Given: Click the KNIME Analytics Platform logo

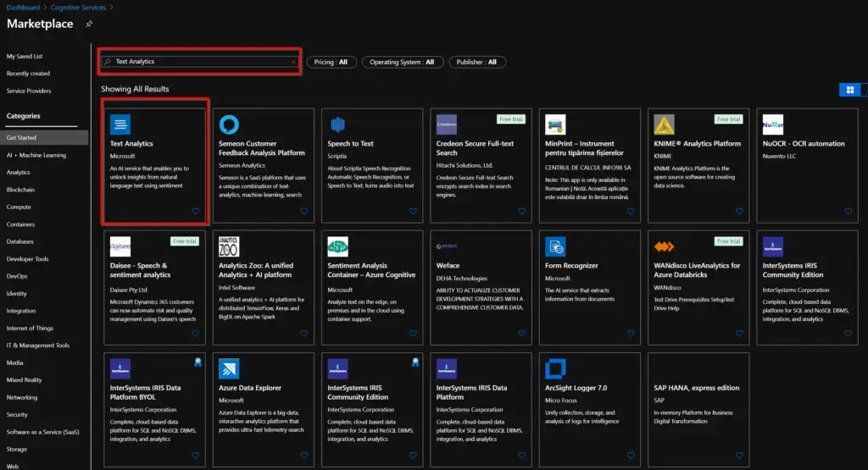Looking at the screenshot, I should [664, 124].
